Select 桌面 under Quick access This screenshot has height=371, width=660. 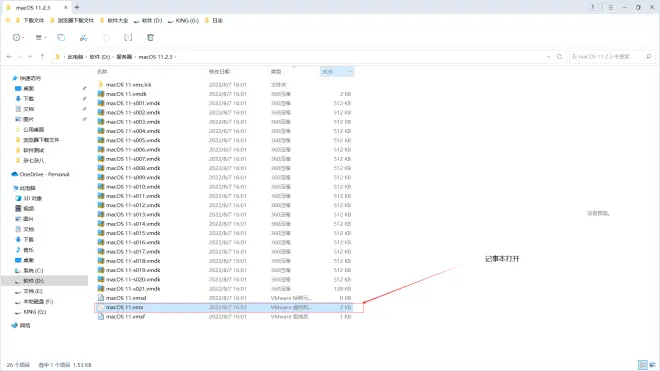(24, 88)
